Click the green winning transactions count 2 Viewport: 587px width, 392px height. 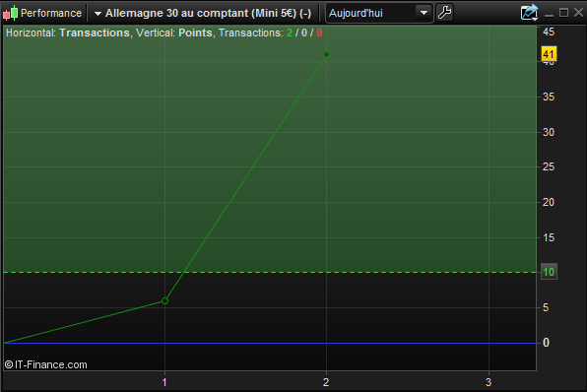coord(290,33)
